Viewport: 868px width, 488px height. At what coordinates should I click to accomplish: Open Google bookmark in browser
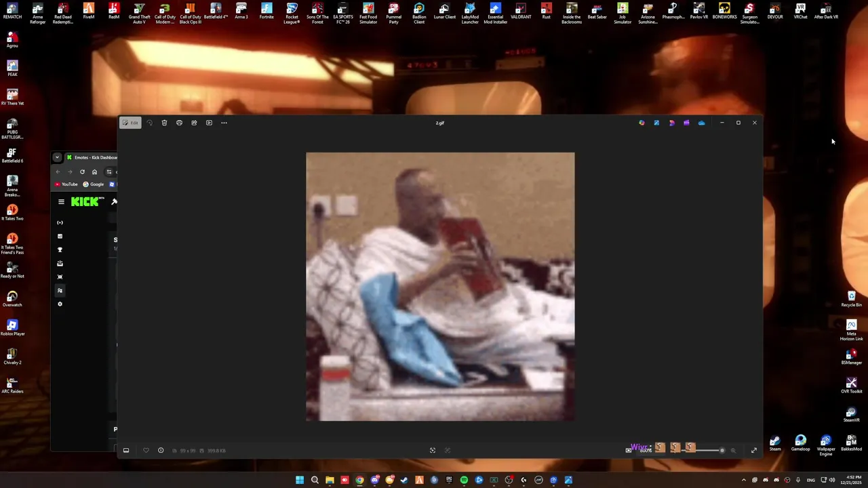coord(94,184)
